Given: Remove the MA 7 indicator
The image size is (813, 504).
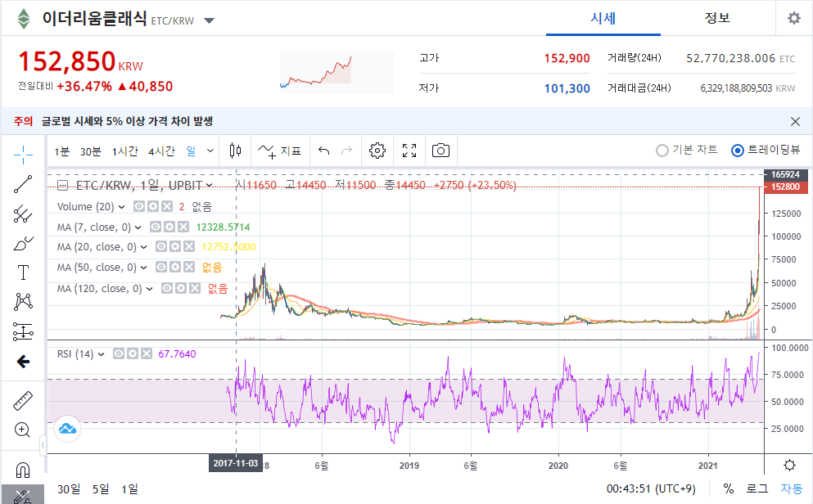Looking at the screenshot, I should [183, 227].
